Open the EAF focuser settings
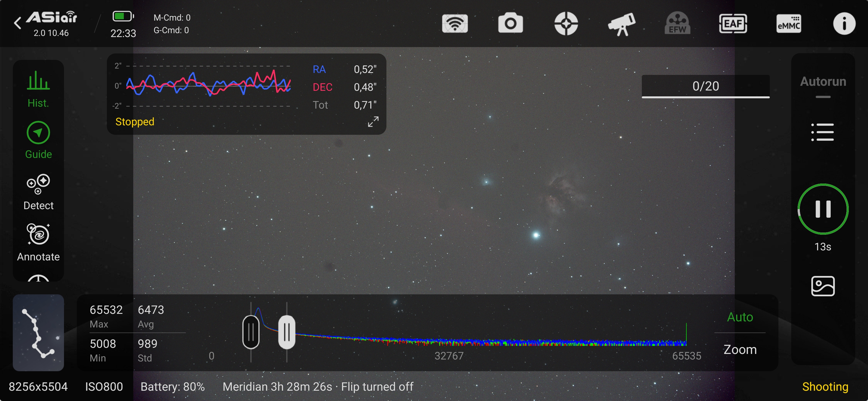868x401 pixels. tap(733, 24)
